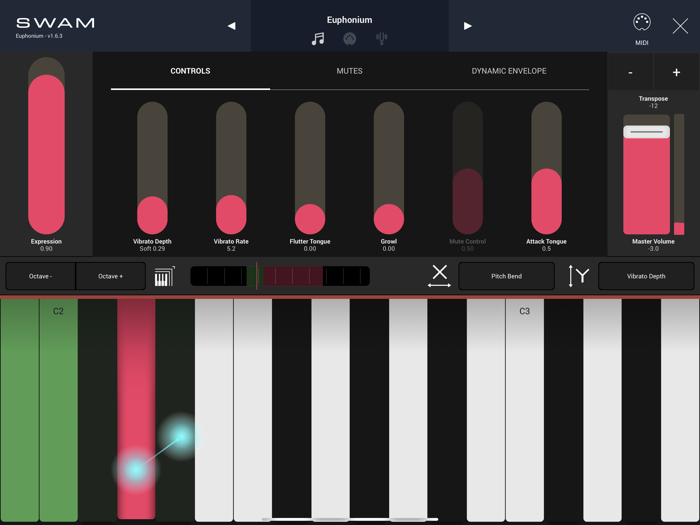Image resolution: width=700 pixels, height=525 pixels.
Task: Select previous instrument with left arrow
Action: tap(231, 26)
